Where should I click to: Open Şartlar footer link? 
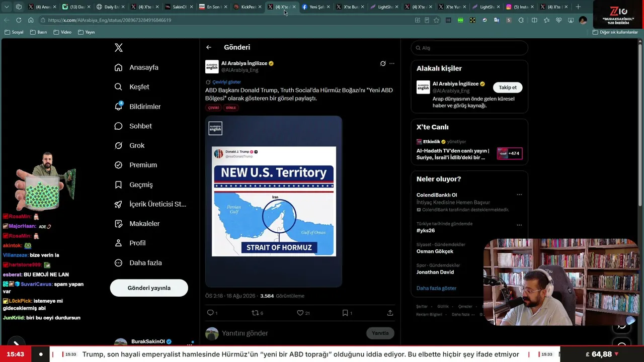click(421, 307)
